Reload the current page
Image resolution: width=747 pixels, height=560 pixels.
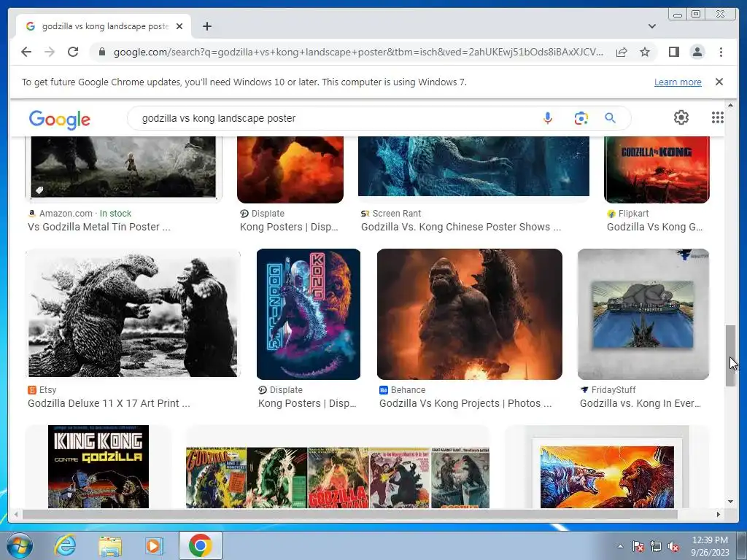click(73, 52)
